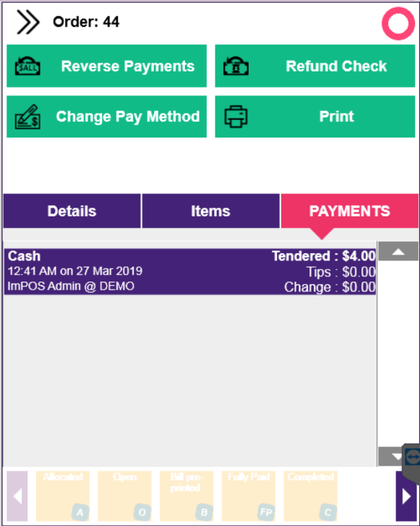
Task: Click the TeamViewer icon at right edge
Action: point(411,457)
